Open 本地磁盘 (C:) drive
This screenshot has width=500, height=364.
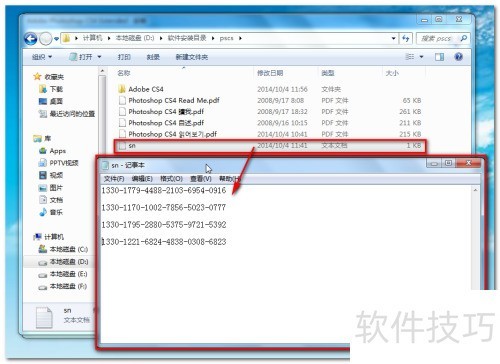[63, 249]
